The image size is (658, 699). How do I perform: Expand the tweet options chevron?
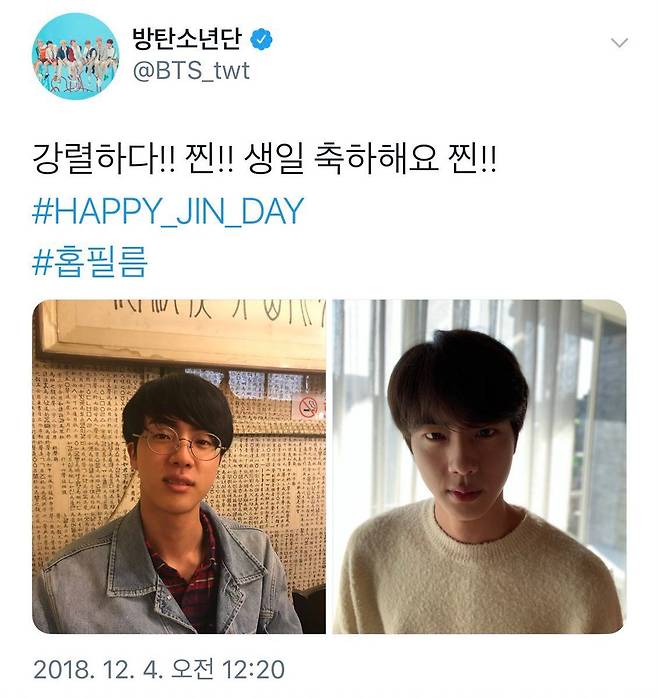(x=619, y=43)
